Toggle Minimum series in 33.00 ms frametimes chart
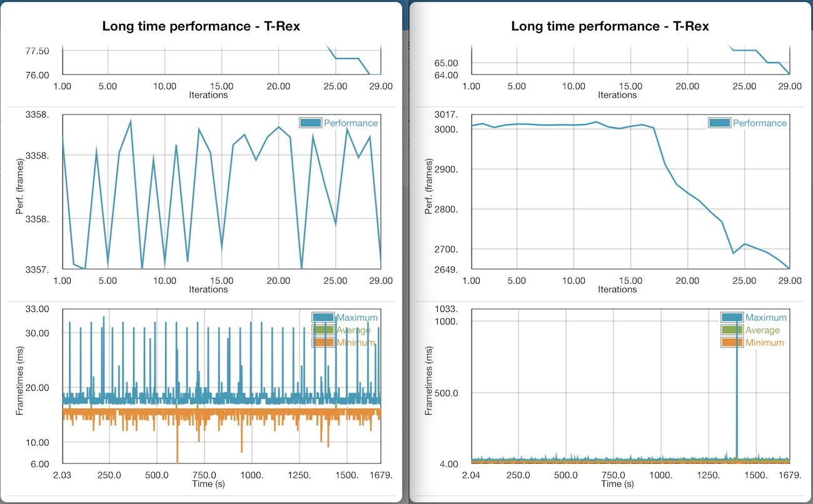The image size is (813, 504). click(x=323, y=342)
